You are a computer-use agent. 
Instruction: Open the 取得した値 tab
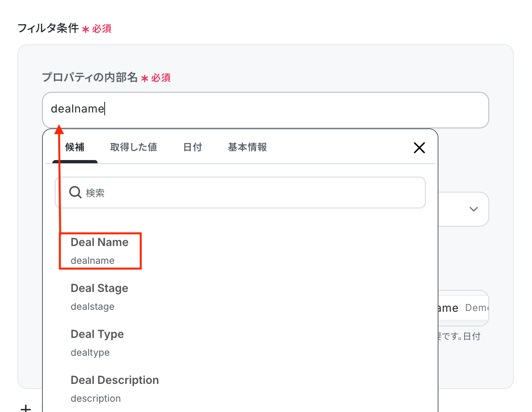pos(134,147)
